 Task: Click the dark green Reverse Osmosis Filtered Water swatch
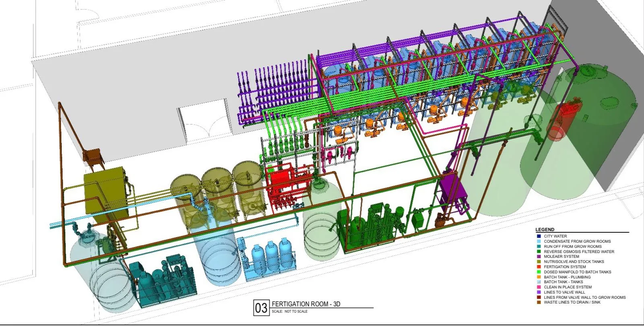point(539,251)
